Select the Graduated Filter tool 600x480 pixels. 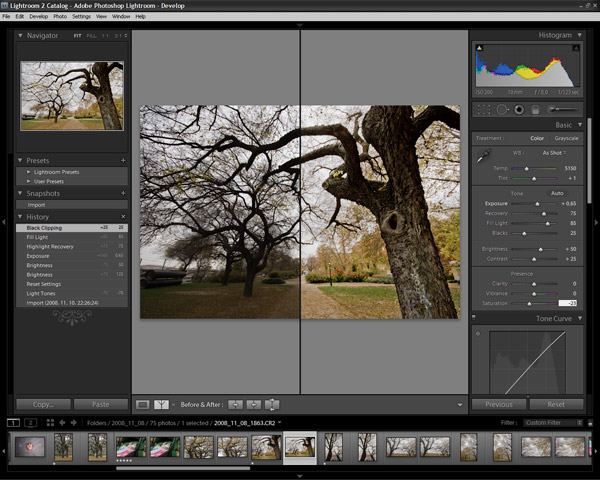pyautogui.click(x=535, y=110)
